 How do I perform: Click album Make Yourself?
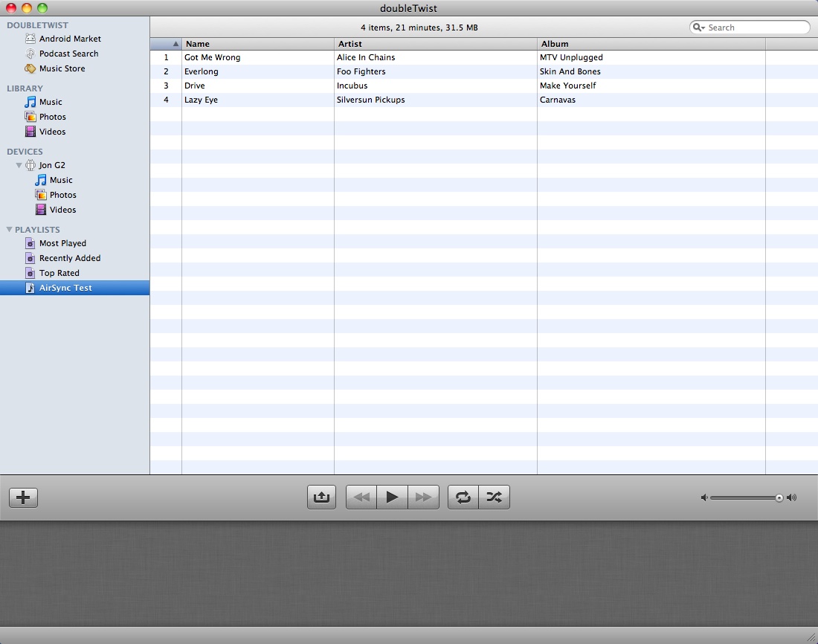(567, 86)
